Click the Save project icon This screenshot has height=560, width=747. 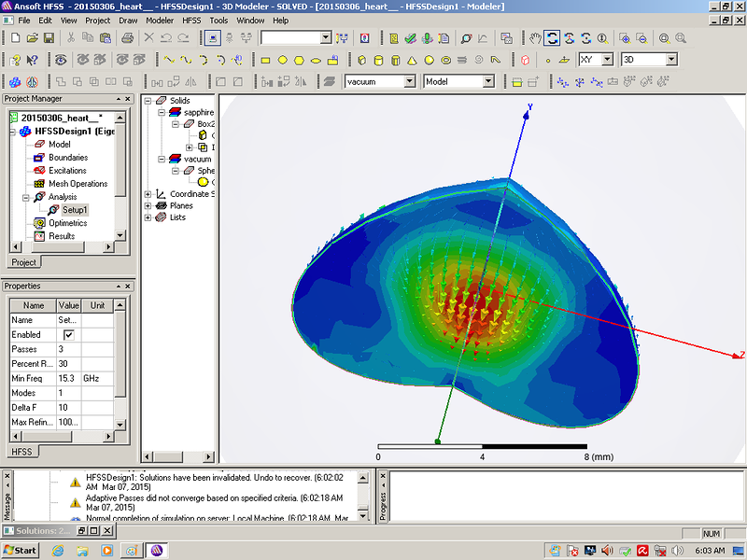(x=49, y=38)
